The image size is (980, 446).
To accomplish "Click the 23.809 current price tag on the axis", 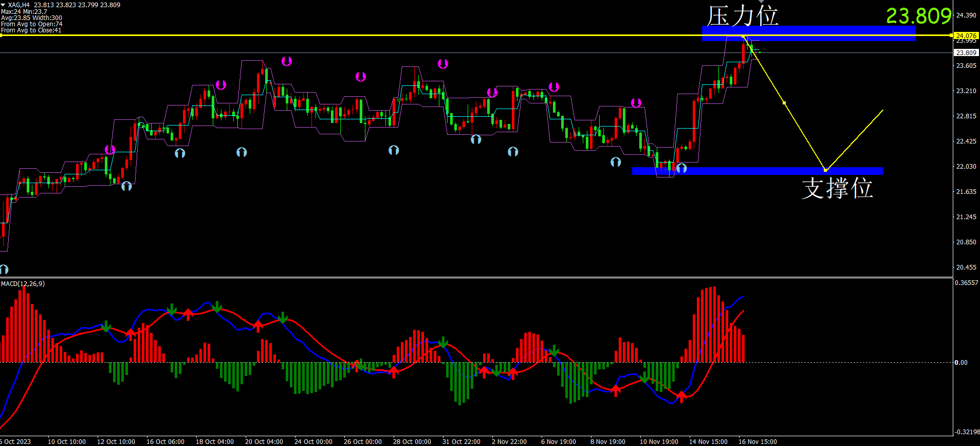I will tap(966, 52).
